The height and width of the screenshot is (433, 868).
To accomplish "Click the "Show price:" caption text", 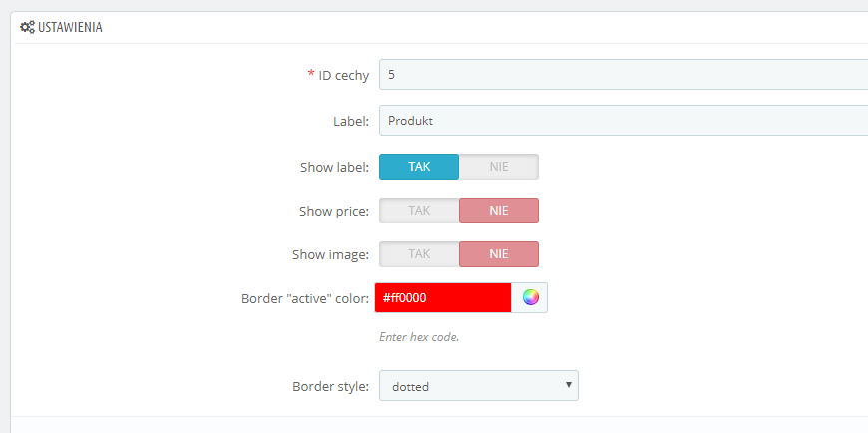I will 334,211.
